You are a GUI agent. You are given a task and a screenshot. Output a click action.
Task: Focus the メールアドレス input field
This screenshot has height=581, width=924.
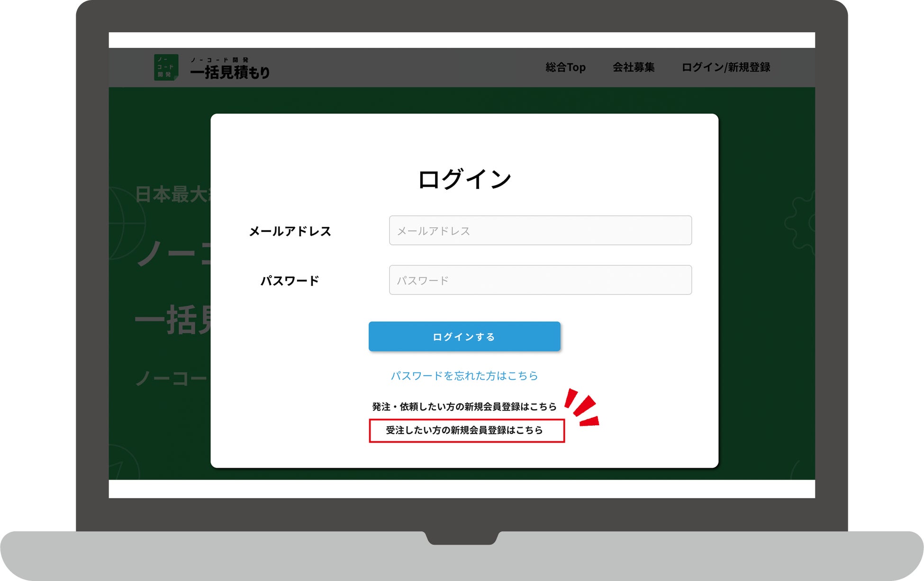click(x=540, y=231)
